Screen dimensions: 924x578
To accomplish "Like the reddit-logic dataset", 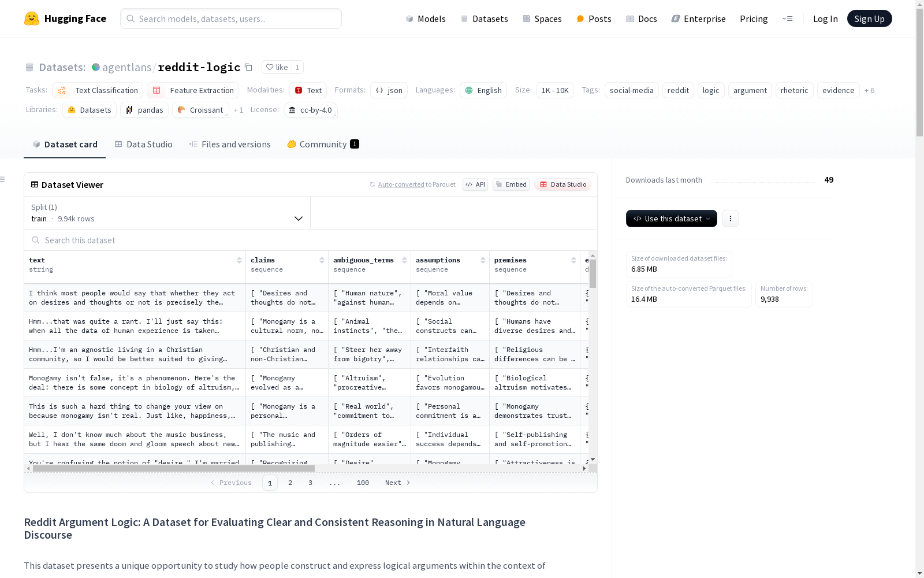I will point(277,67).
